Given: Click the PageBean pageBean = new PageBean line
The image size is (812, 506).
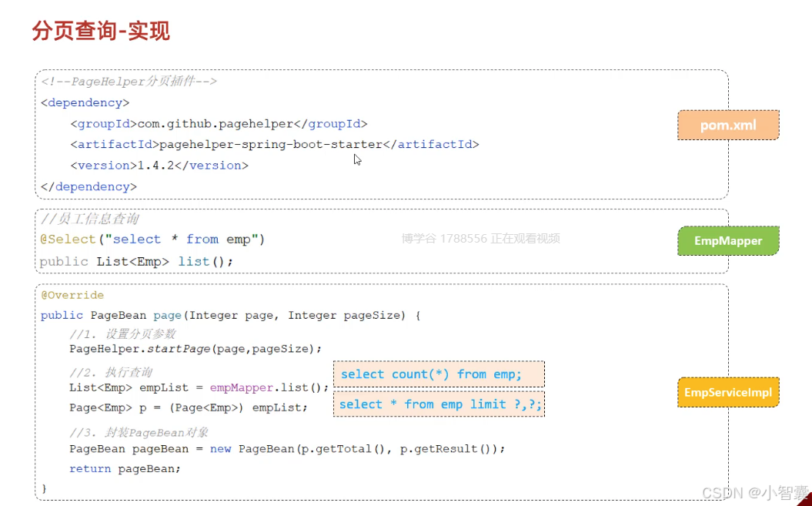Looking at the screenshot, I should coord(287,448).
